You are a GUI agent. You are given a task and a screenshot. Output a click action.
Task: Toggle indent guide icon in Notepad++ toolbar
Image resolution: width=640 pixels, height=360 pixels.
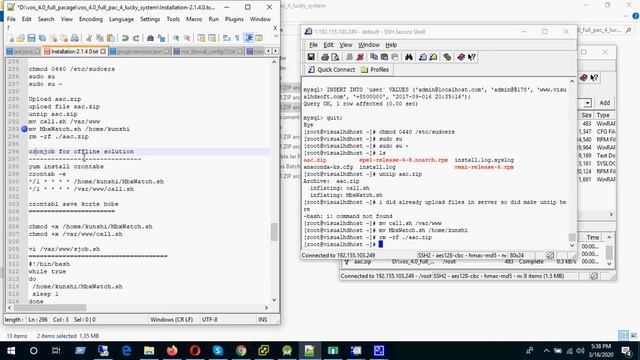pyautogui.click(x=249, y=38)
